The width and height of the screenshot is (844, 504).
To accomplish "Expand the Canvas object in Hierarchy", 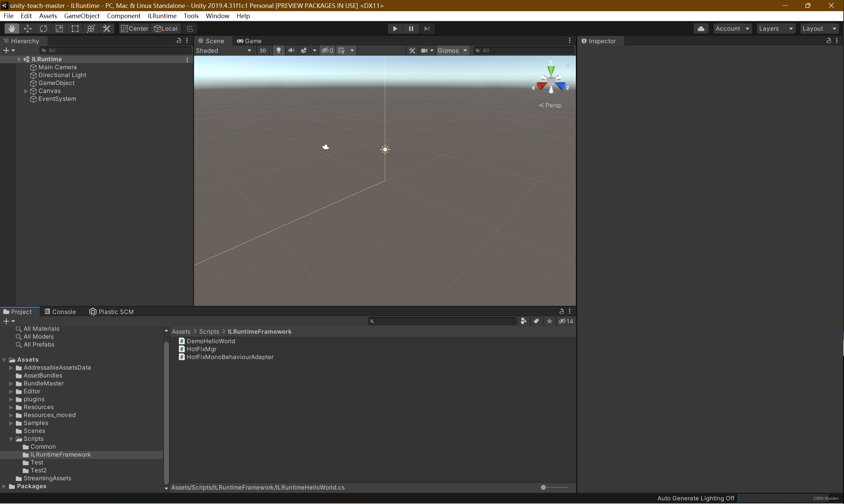I will click(x=26, y=91).
